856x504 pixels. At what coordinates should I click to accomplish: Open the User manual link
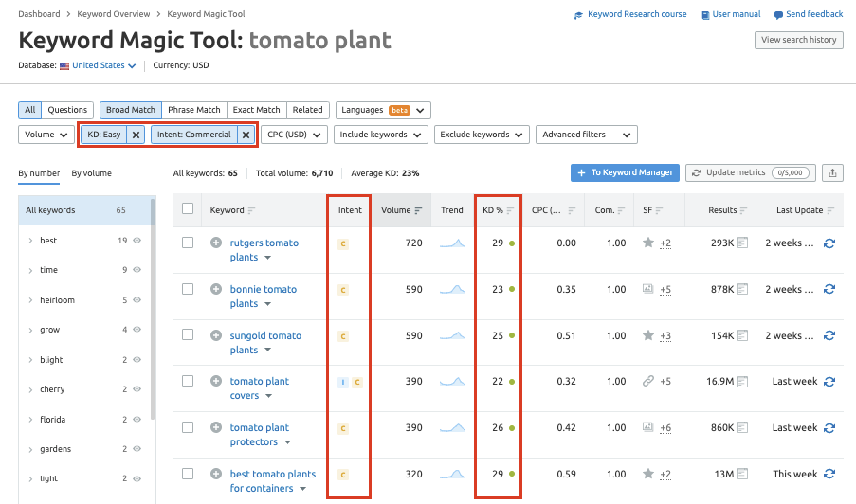[731, 15]
